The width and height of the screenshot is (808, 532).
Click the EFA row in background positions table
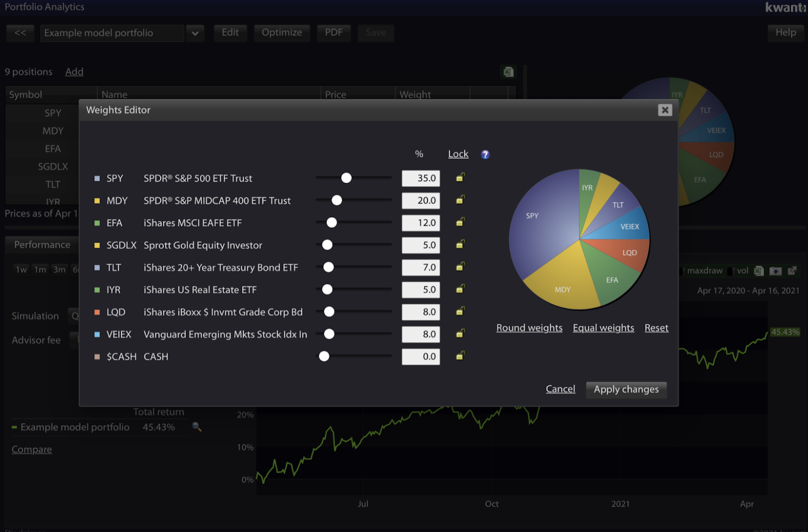pyautogui.click(x=42, y=149)
